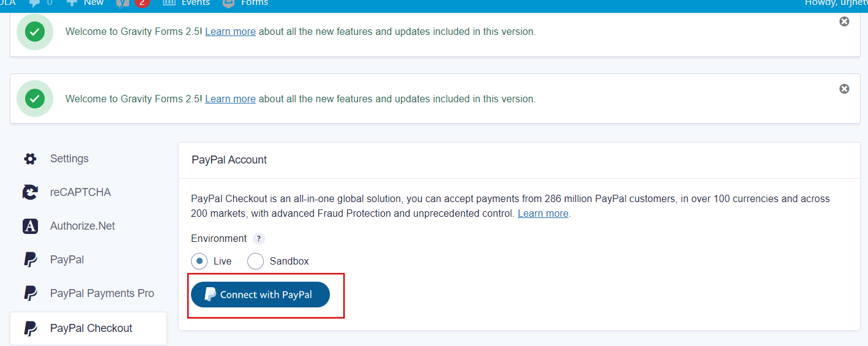Click the reCAPTCHA icon in sidebar
This screenshot has width=868, height=346.
[x=30, y=192]
